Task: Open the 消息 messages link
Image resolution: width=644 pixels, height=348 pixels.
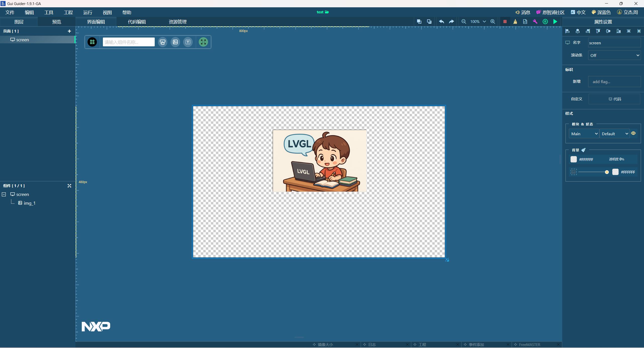Action: tap(523, 12)
